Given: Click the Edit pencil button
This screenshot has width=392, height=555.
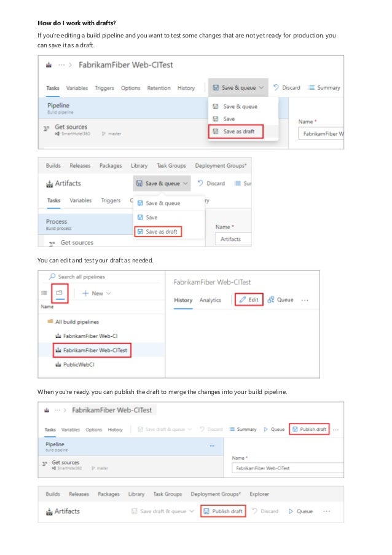Looking at the screenshot, I should [249, 299].
